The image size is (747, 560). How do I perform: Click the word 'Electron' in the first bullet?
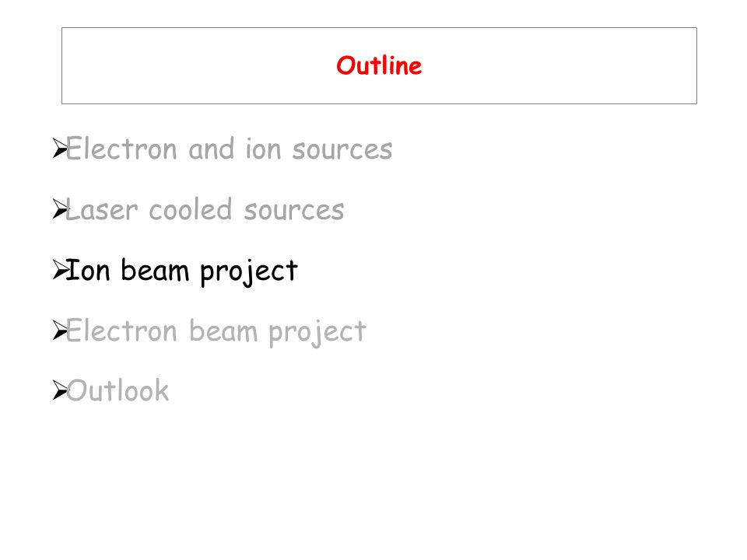(x=121, y=149)
